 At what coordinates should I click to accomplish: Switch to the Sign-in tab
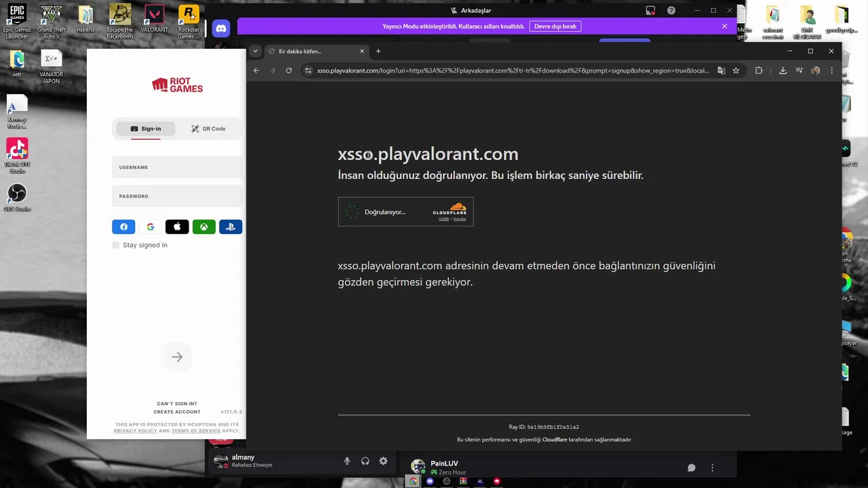[x=146, y=129]
